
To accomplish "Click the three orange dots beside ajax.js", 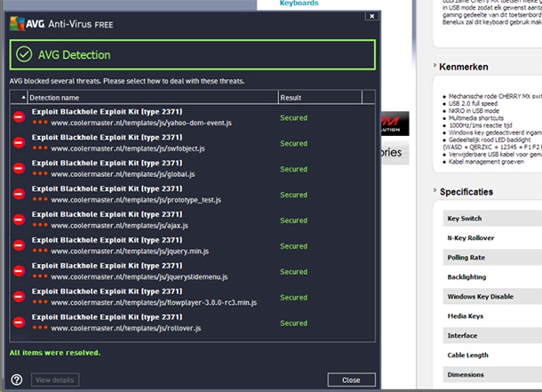I will point(40,224).
